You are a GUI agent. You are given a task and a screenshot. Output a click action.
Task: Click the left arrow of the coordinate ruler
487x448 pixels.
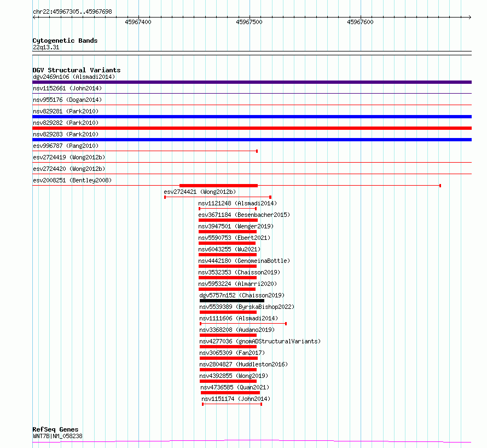34,17
